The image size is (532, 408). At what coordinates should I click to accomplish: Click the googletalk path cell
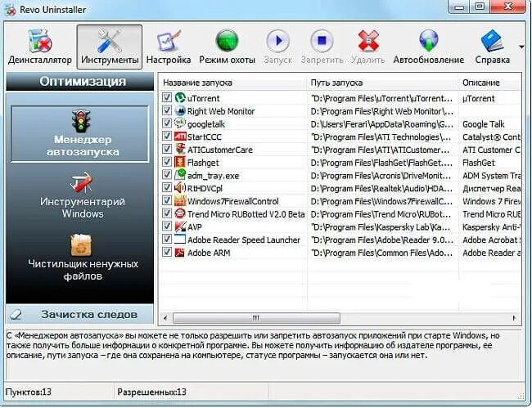(381, 124)
